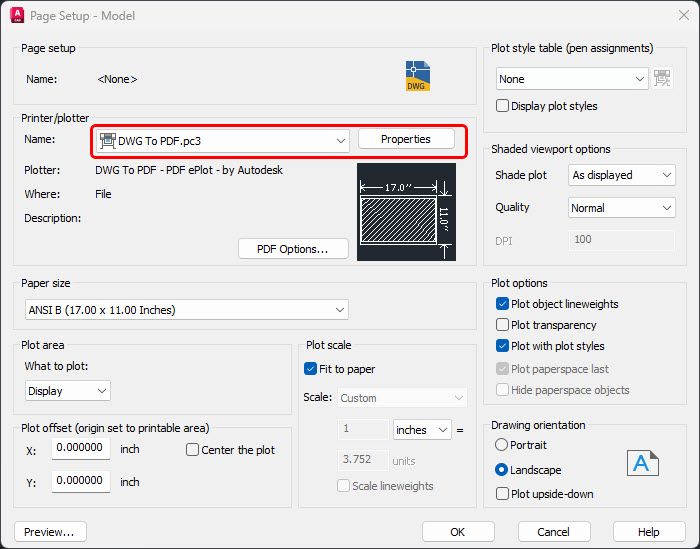This screenshot has width=700, height=549.
Task: Click the Properties button
Action: [406, 139]
